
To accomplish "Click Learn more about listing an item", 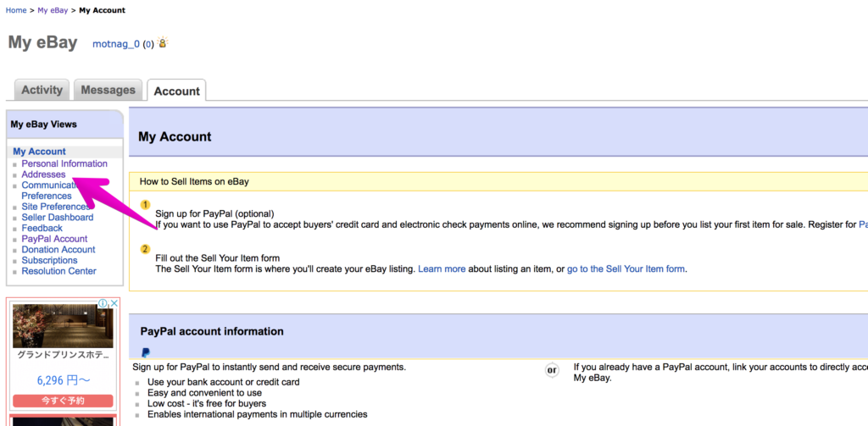I will pyautogui.click(x=442, y=269).
